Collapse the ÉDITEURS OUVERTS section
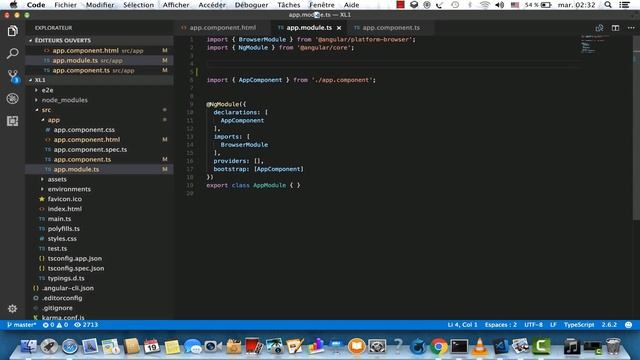 coord(100,40)
